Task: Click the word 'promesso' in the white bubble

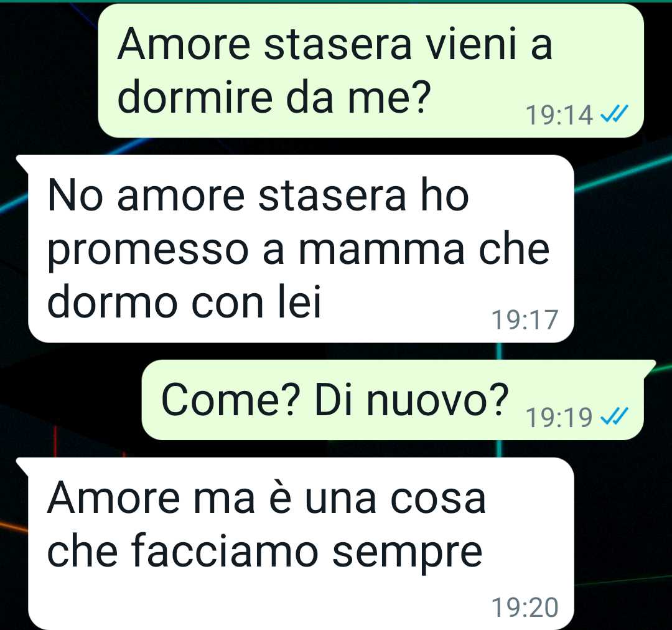Action: point(148,252)
